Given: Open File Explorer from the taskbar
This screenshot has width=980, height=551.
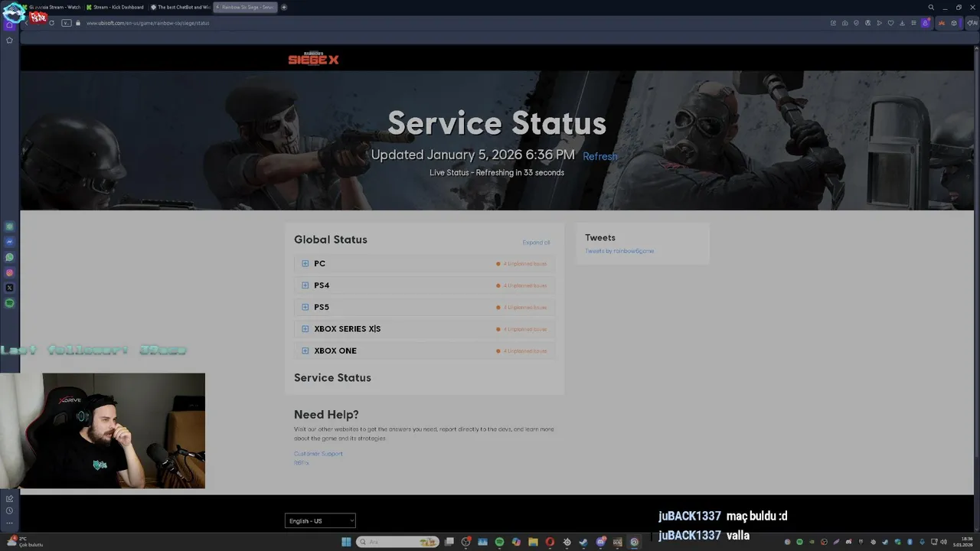Looking at the screenshot, I should [x=533, y=542].
